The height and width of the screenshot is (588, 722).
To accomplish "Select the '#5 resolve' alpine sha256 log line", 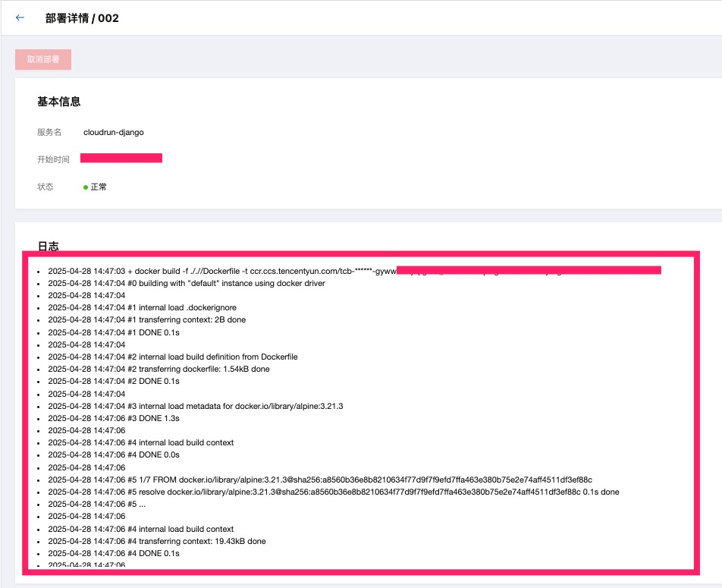I will 333,492.
